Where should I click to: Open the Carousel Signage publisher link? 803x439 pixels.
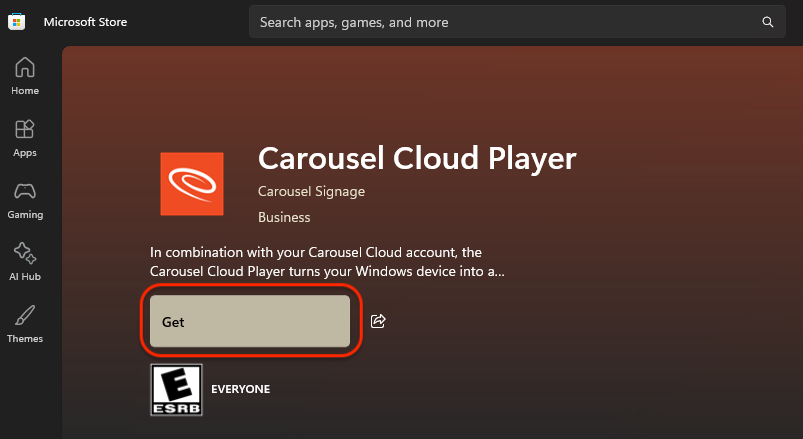[311, 192]
